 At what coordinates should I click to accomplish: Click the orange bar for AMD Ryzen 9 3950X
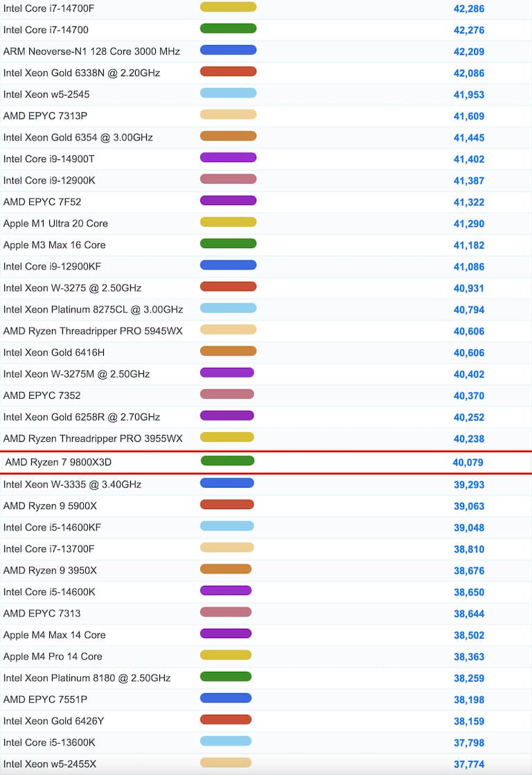226,569
